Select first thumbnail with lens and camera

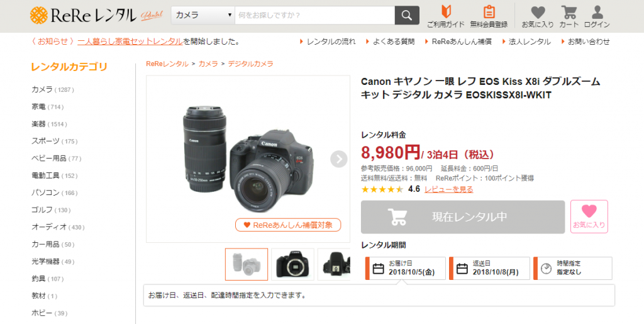point(247,264)
